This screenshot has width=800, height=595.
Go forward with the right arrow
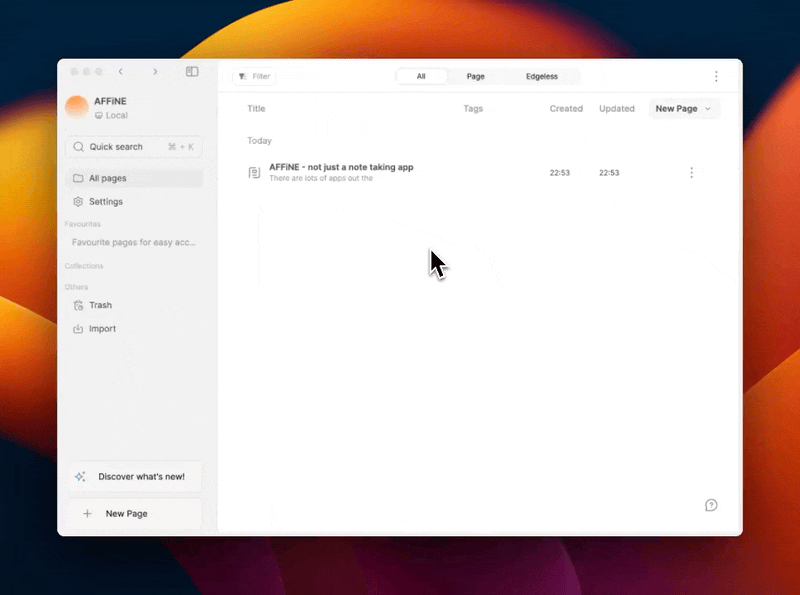click(x=155, y=71)
